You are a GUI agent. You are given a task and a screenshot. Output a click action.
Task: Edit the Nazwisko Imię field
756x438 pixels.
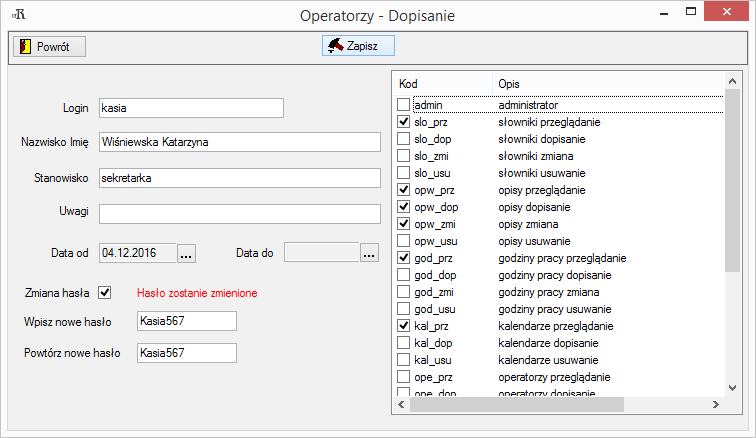(240, 142)
